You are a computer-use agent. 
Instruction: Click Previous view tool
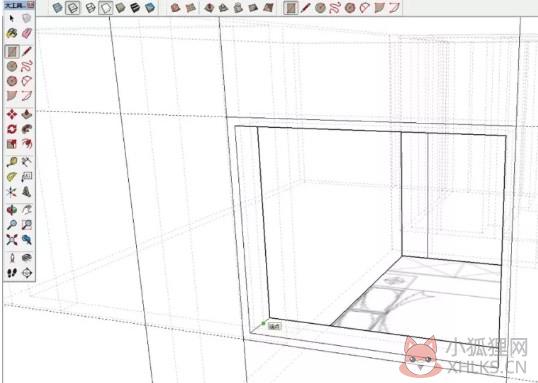[x=26, y=239]
